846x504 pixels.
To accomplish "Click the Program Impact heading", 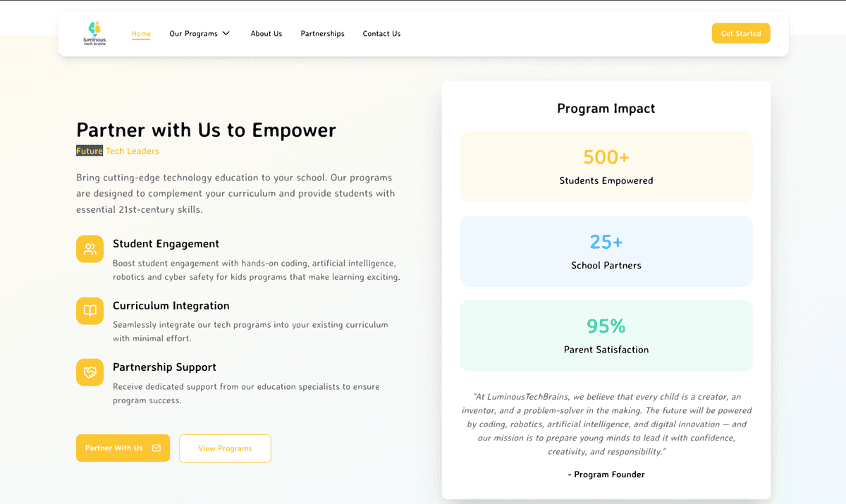I will tap(606, 109).
